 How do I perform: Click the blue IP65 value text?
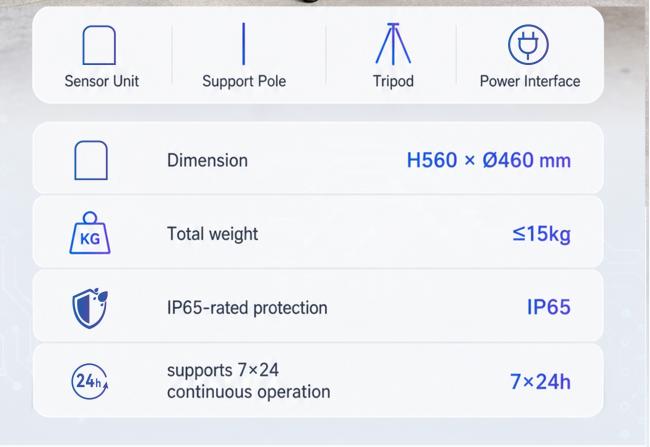548,307
